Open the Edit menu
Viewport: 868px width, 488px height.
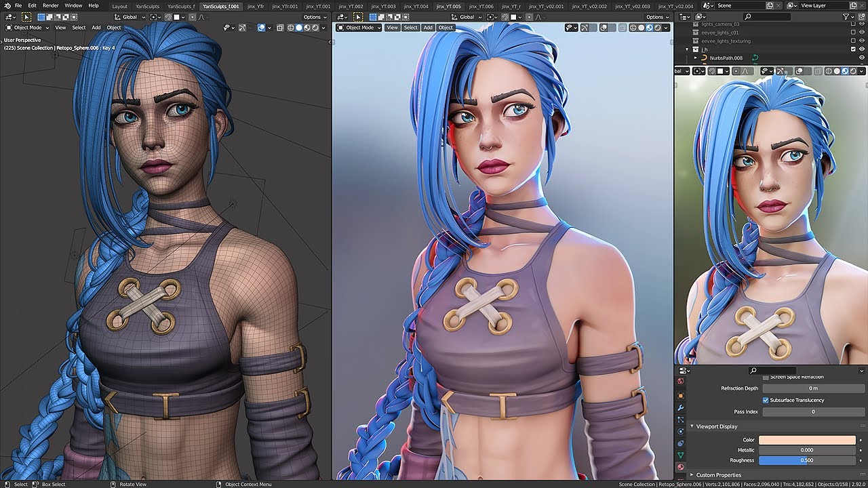pyautogui.click(x=32, y=5)
